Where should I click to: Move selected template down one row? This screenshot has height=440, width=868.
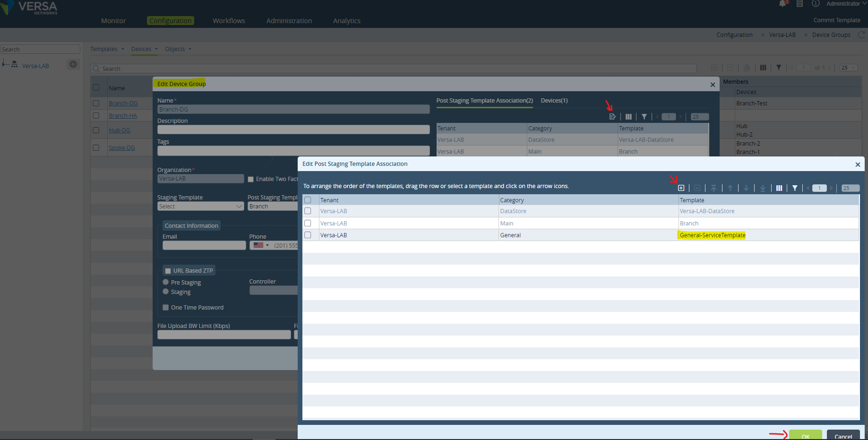tap(746, 188)
